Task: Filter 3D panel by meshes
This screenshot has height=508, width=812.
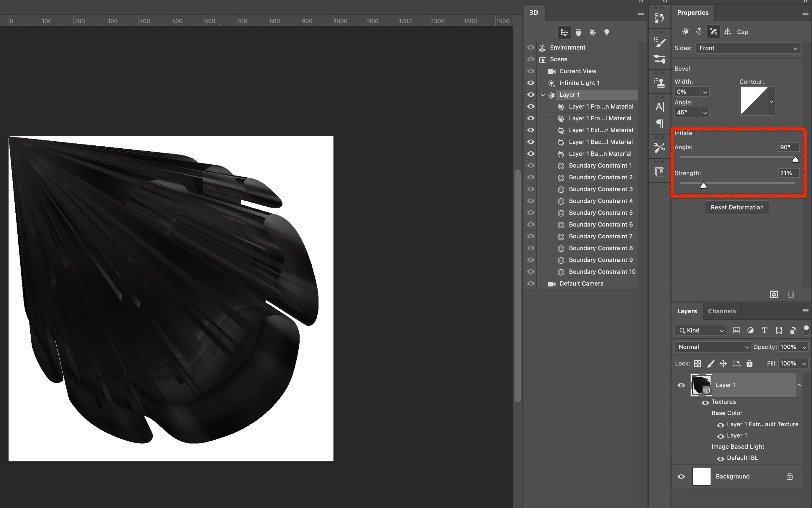Action: pyautogui.click(x=578, y=32)
